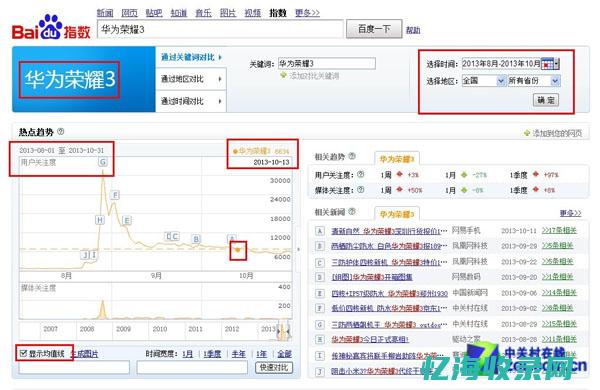Click the red up arrow for 用户关注度 1周
Image resolution: width=600 pixels, height=390 pixels.
point(399,175)
